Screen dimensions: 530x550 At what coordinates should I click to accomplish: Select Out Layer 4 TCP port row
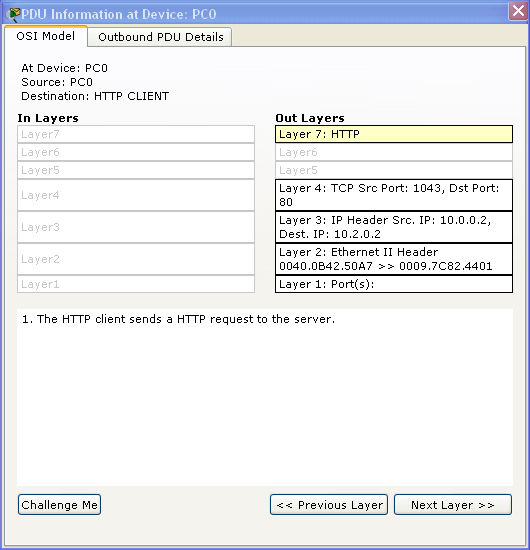tap(394, 195)
